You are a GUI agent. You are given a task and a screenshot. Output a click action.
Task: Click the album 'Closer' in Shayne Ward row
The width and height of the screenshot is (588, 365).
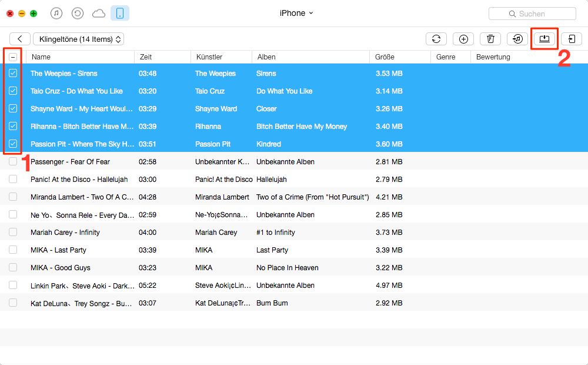[x=266, y=109]
